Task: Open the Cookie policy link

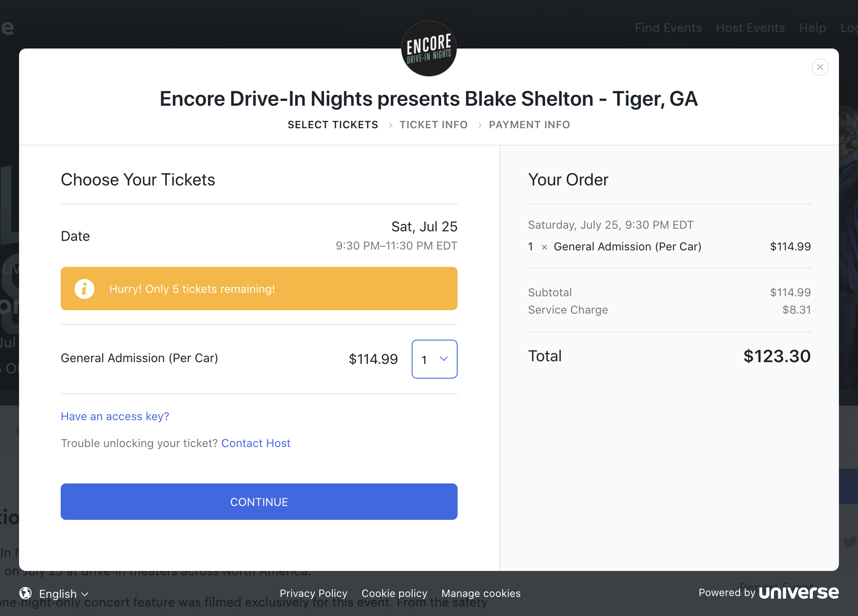Action: (394, 593)
